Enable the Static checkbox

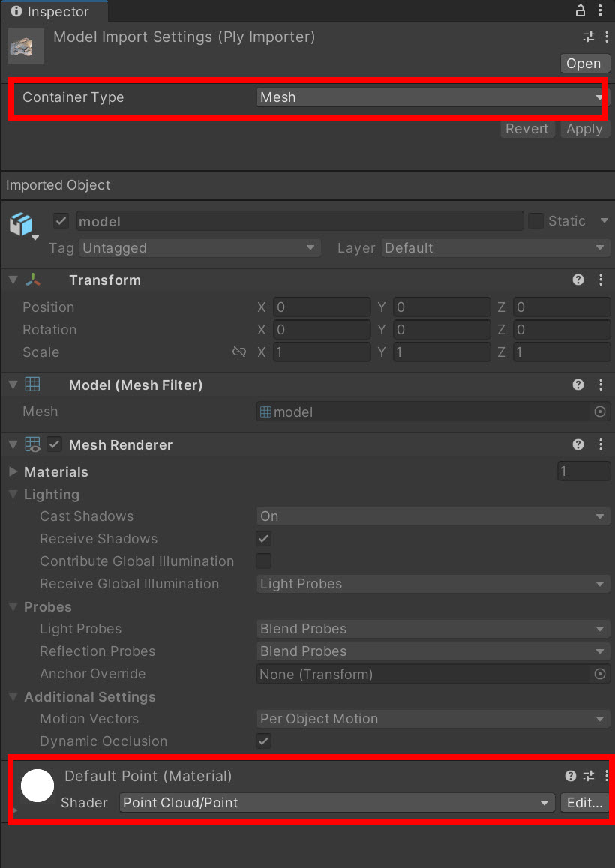click(535, 221)
